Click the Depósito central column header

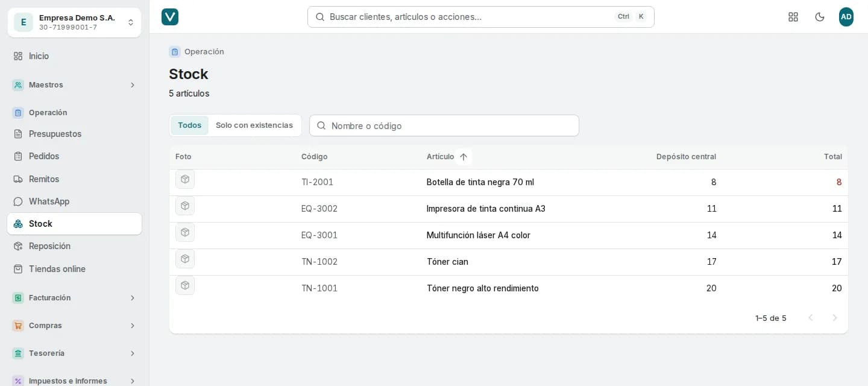pos(686,157)
